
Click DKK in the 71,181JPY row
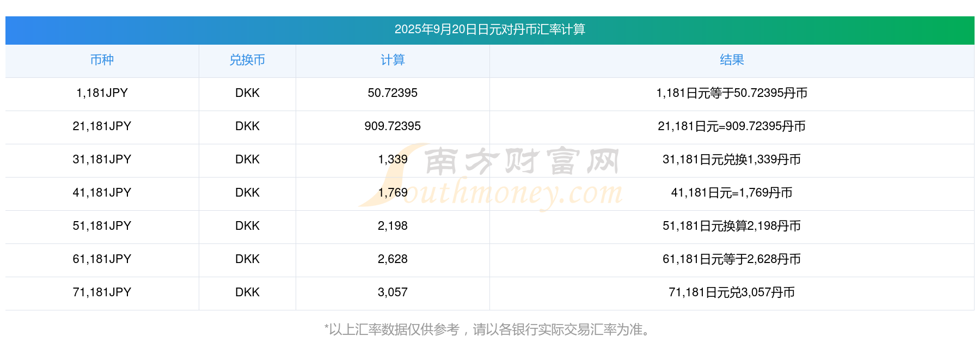(x=247, y=292)
